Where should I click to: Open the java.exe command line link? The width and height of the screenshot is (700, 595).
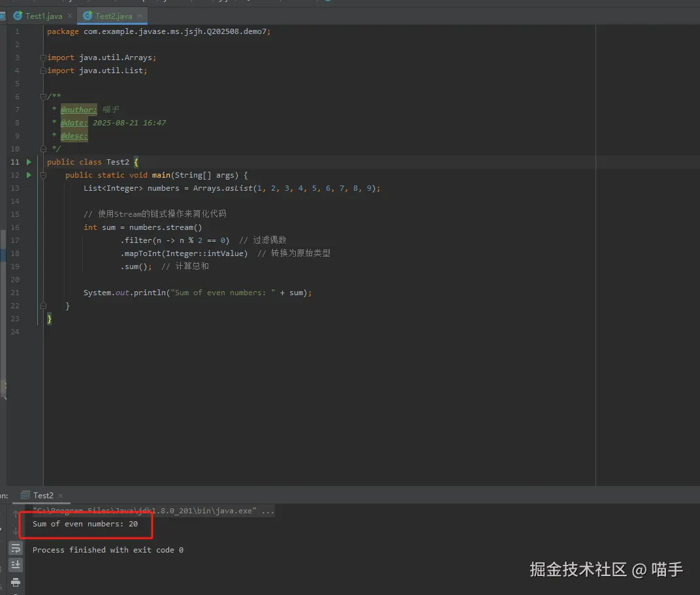tap(145, 511)
